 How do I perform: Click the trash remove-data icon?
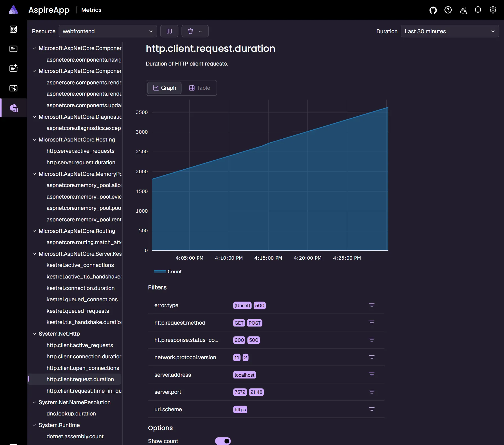pos(190,31)
